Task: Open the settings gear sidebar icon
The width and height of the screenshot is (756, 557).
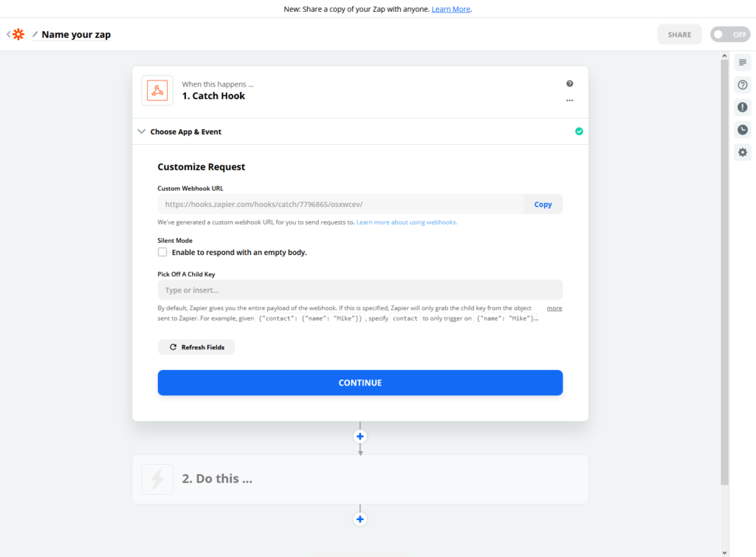Action: [743, 152]
